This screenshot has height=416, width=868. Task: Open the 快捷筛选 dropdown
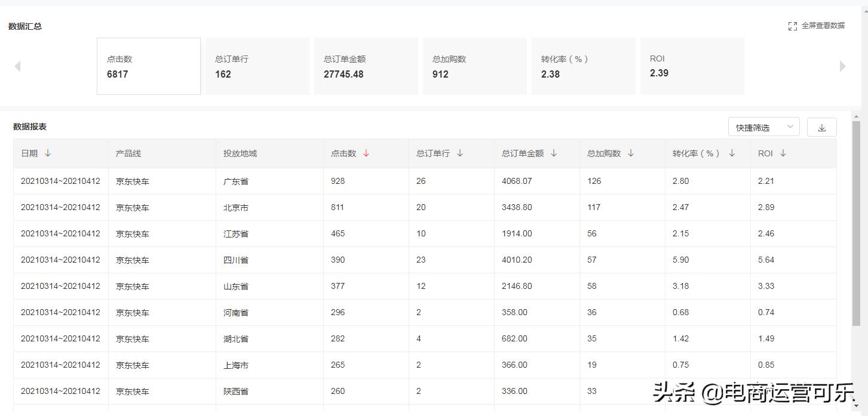pos(763,127)
